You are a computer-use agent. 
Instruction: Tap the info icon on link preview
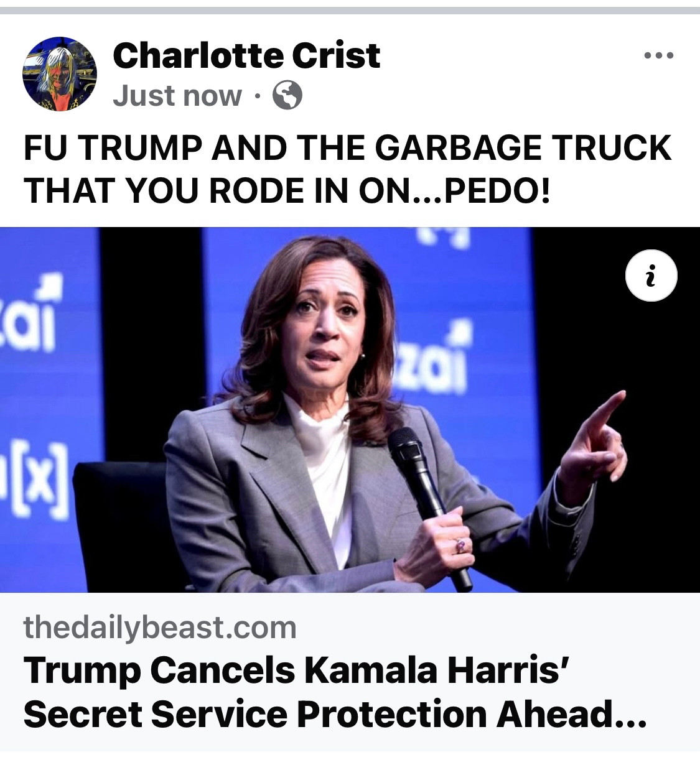(651, 276)
